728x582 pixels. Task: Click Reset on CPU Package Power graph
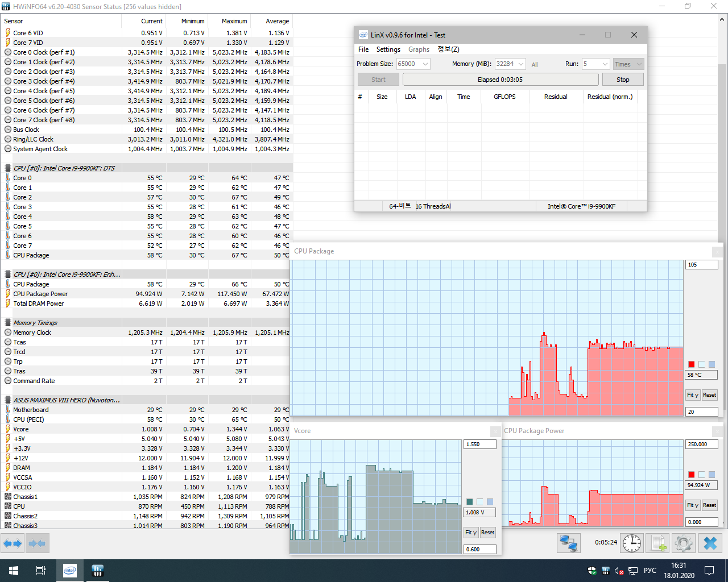coord(709,505)
